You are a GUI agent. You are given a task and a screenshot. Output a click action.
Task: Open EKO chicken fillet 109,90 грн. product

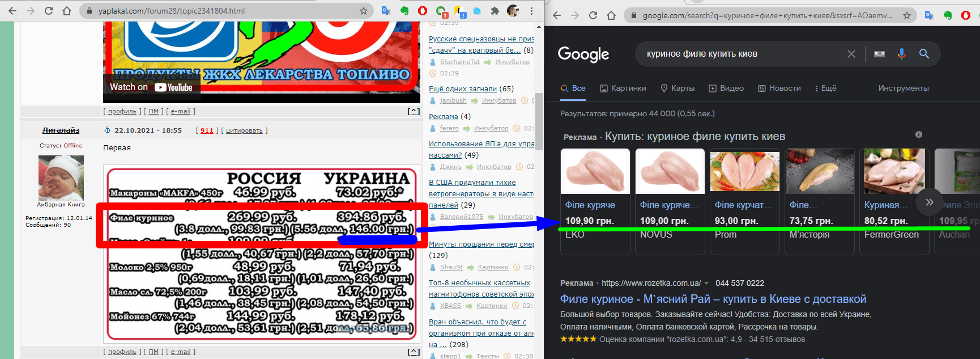(595, 201)
